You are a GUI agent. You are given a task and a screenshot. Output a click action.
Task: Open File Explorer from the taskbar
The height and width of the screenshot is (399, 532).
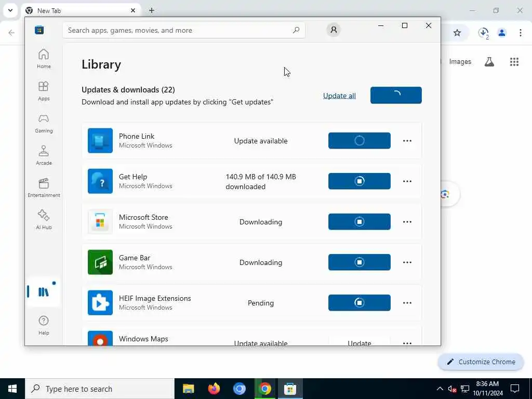coord(188,389)
